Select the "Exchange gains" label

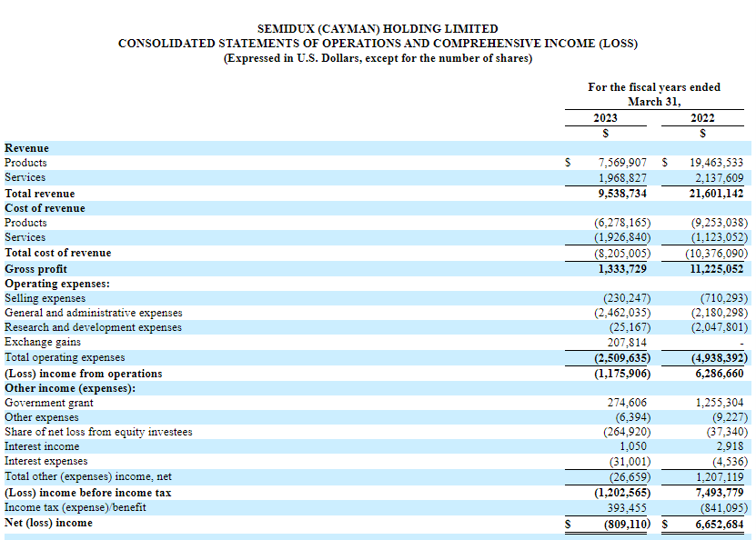tap(43, 342)
